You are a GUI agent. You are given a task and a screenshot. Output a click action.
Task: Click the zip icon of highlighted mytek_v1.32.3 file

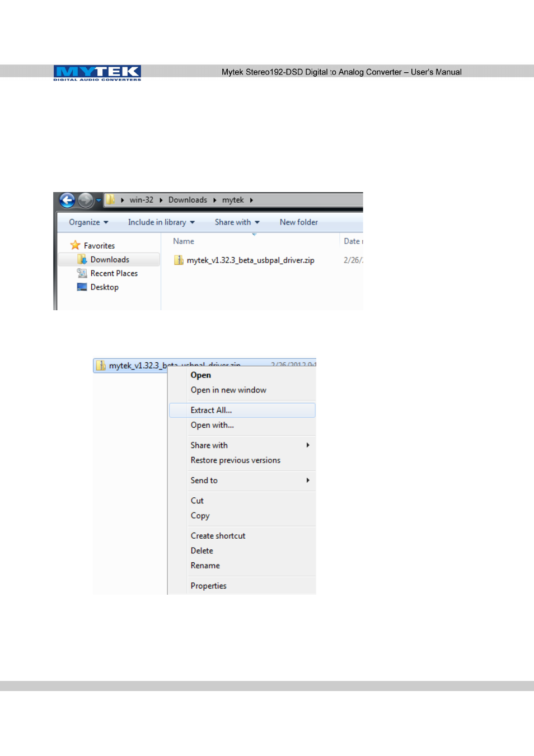pos(101,366)
